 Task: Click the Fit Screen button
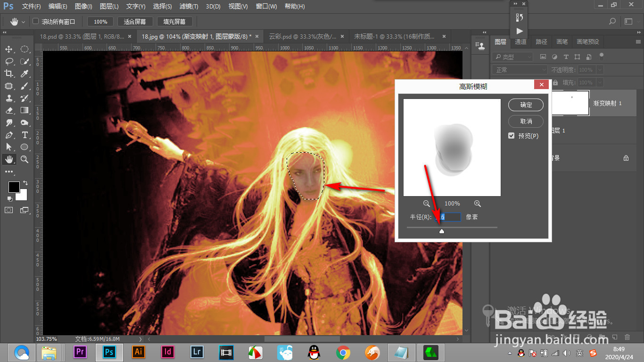[135, 22]
